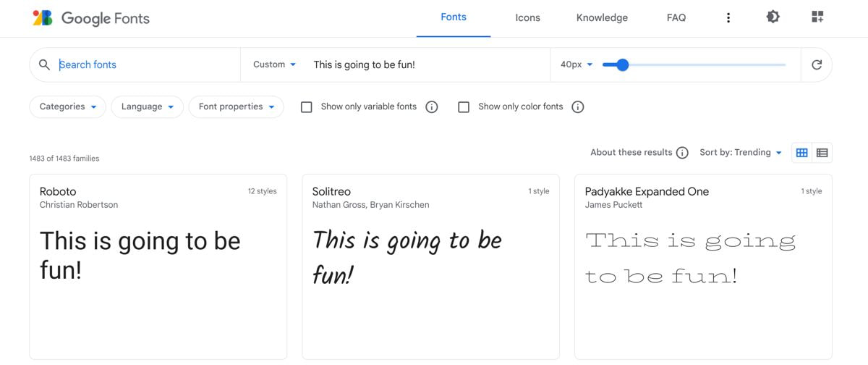Enable Show only variable fonts checkbox

307,107
